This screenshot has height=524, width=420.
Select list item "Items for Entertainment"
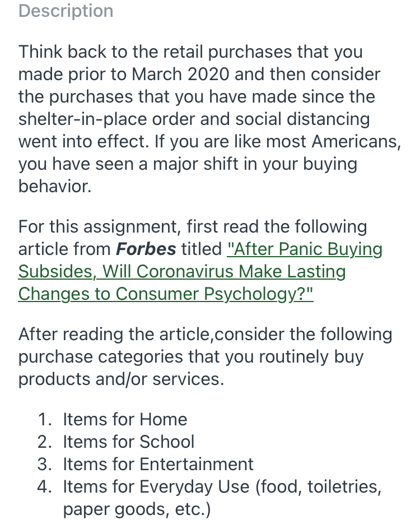click(158, 464)
